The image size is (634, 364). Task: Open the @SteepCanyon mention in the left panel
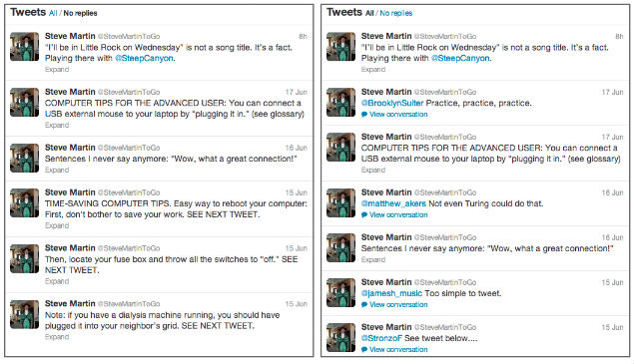[x=144, y=58]
